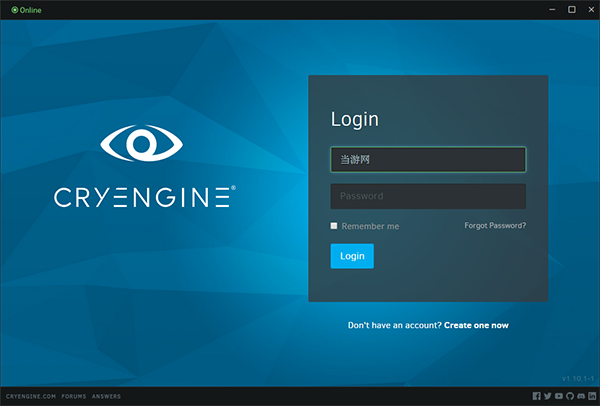Open the Facebook social icon
The width and height of the screenshot is (600, 406).
(x=536, y=396)
